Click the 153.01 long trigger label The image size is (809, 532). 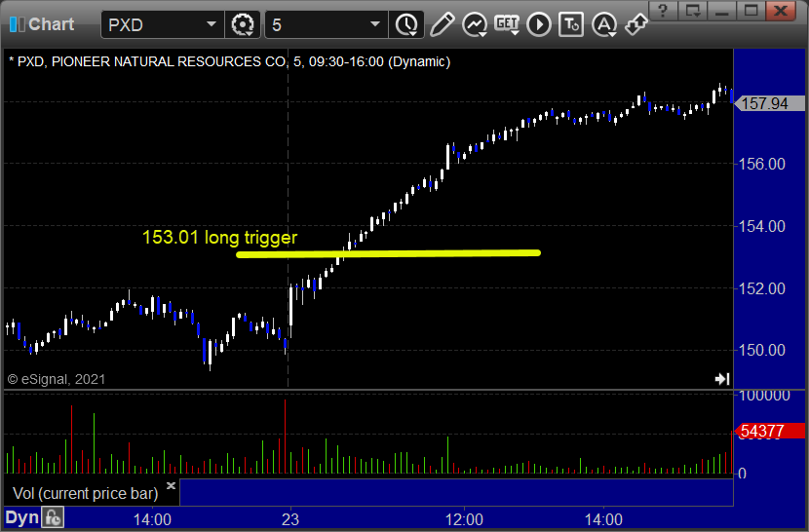coord(219,238)
